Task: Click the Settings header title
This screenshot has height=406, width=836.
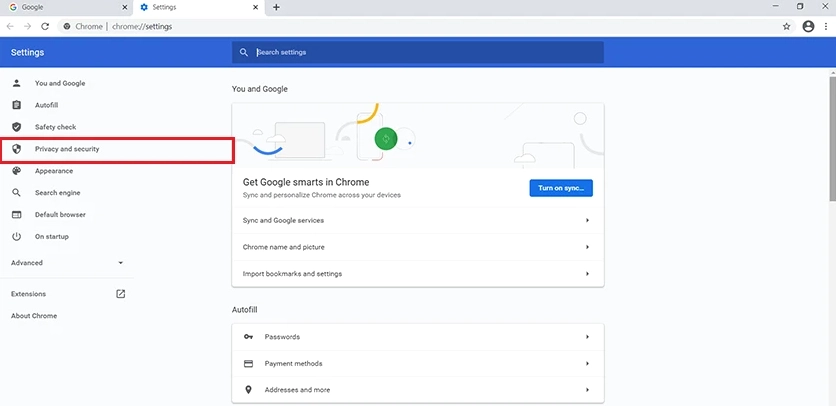Action: pos(27,52)
